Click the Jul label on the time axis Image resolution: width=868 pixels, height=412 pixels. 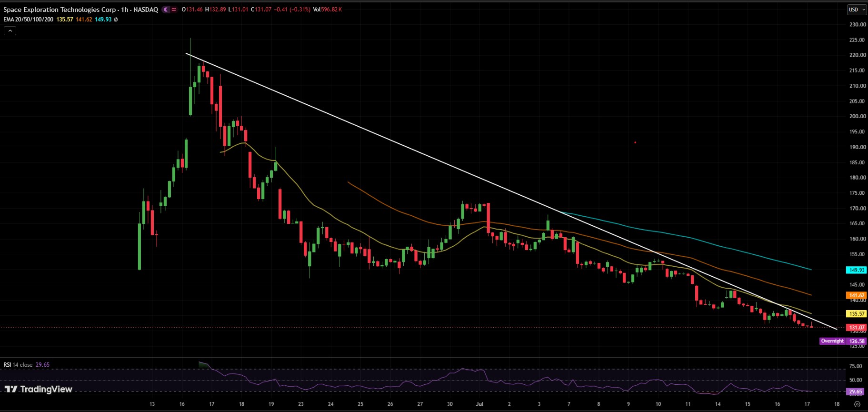coord(479,404)
